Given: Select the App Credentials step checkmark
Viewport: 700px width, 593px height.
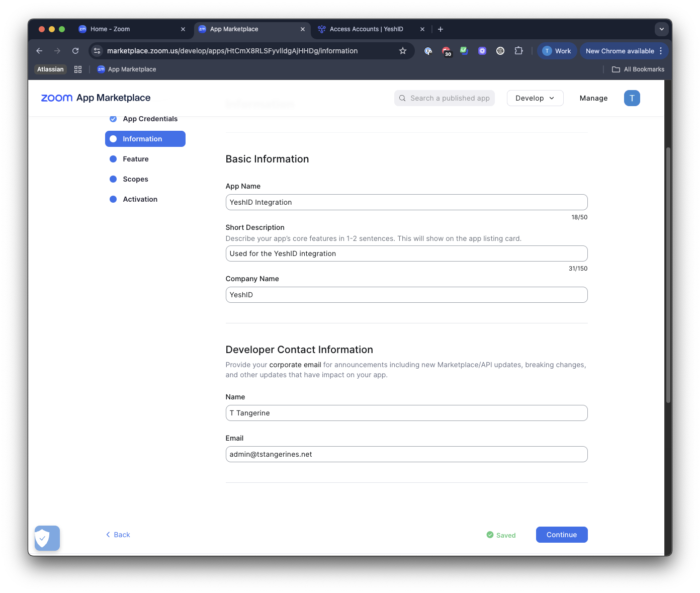Looking at the screenshot, I should [x=113, y=119].
